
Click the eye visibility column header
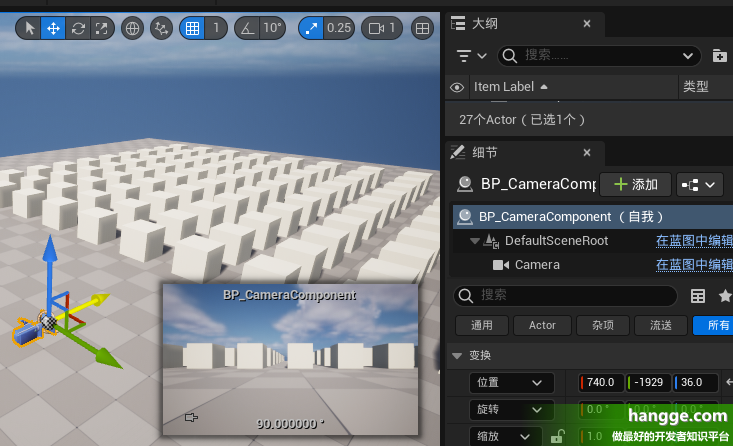(457, 87)
